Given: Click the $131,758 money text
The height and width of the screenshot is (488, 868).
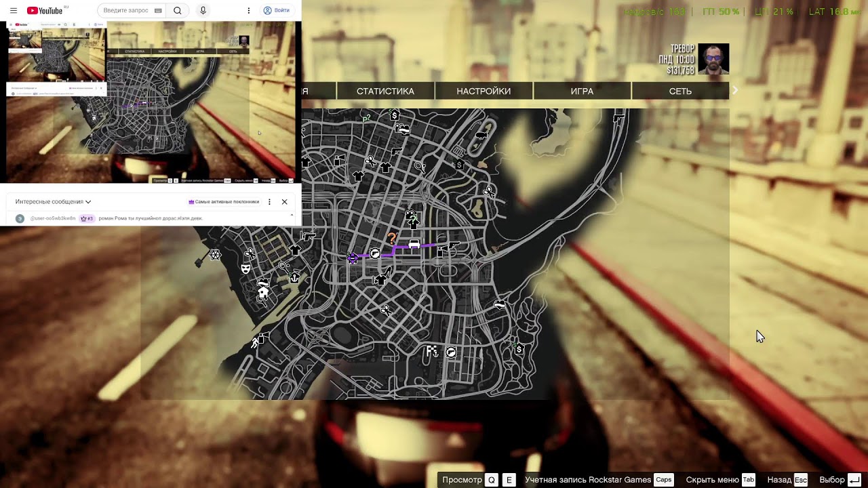Looking at the screenshot, I should tap(680, 70).
